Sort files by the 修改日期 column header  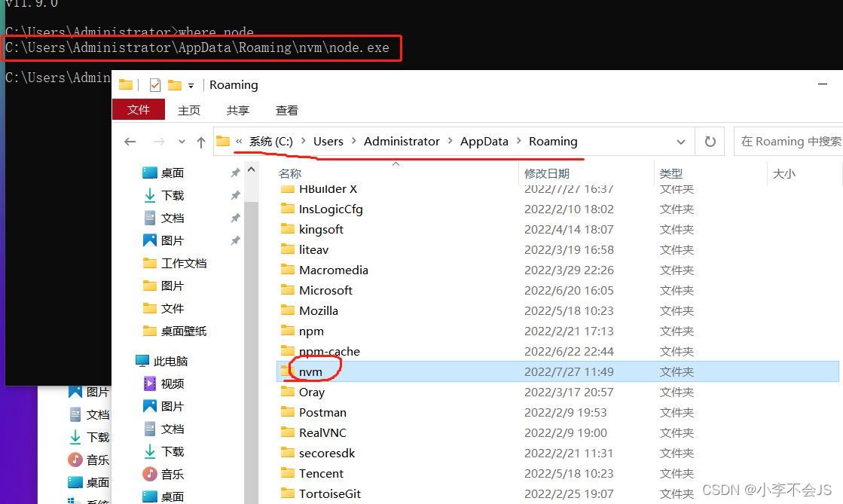547,173
